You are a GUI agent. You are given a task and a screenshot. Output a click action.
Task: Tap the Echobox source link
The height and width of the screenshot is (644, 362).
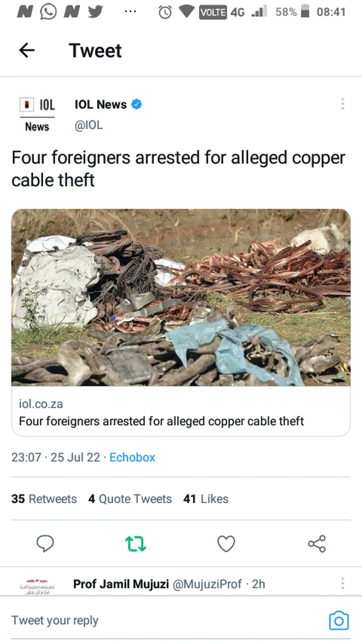pos(132,457)
